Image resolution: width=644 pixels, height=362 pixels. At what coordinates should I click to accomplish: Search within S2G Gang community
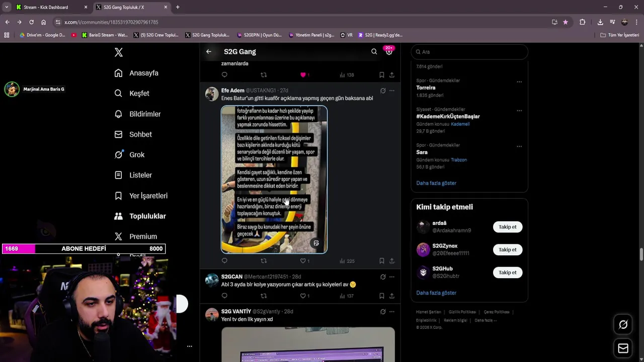[x=374, y=51]
